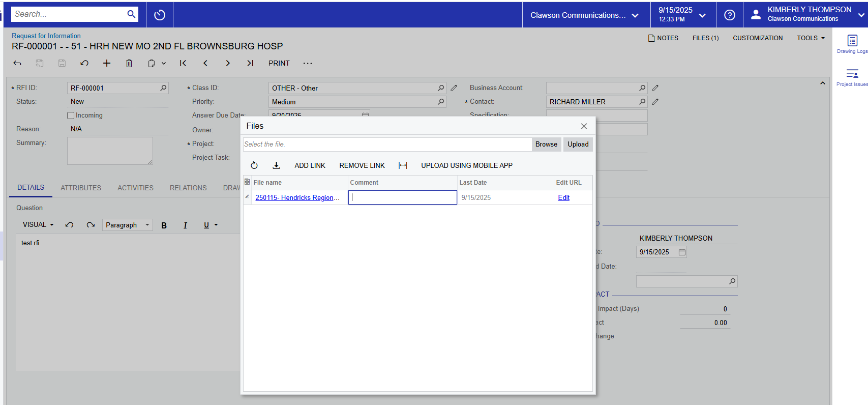Click the download file icon in Files dialog

click(x=276, y=165)
